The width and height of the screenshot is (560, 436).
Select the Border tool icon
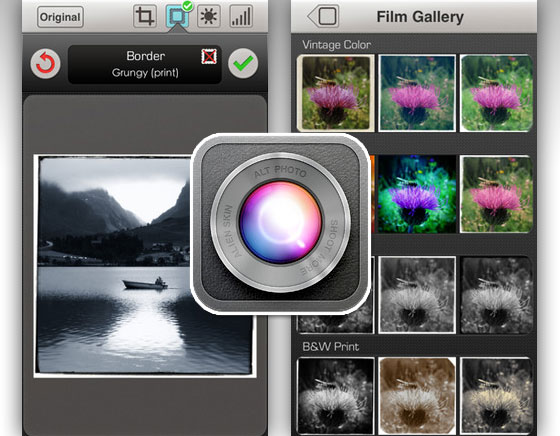click(x=177, y=16)
